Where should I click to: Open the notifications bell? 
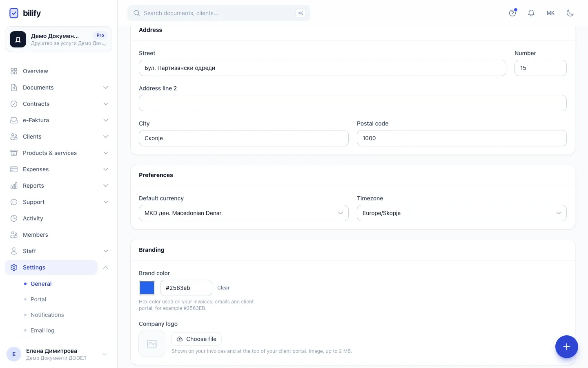click(x=531, y=13)
